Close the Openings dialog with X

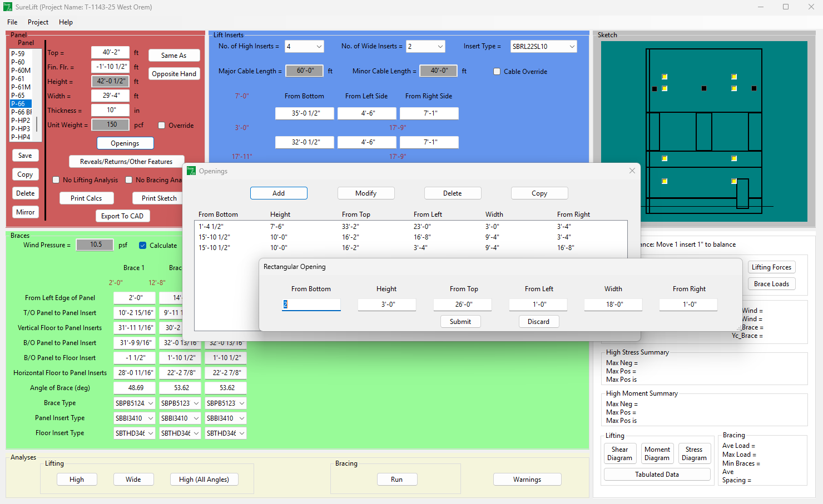coord(632,171)
